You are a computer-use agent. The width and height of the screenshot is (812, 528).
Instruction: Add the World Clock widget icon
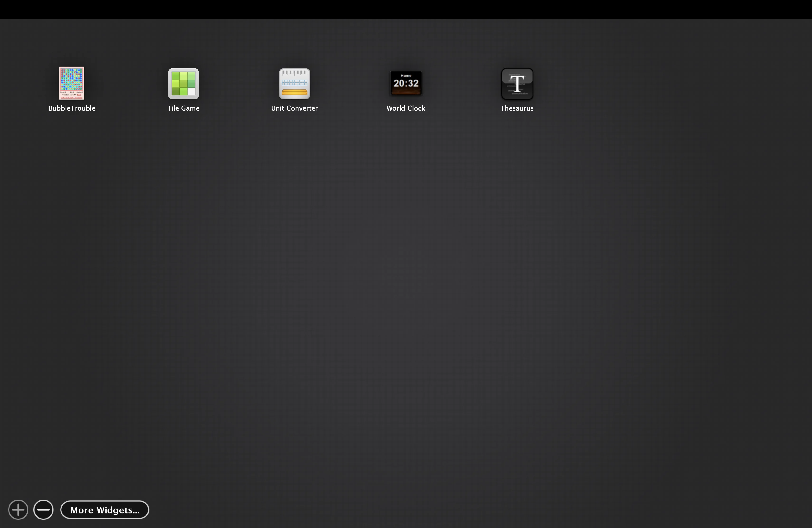tap(406, 83)
